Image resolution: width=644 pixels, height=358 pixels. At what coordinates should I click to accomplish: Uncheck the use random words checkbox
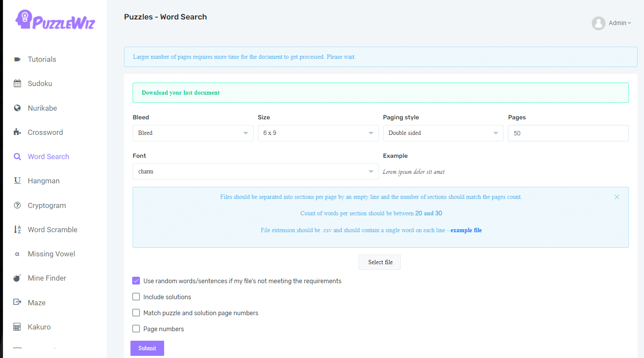136,281
